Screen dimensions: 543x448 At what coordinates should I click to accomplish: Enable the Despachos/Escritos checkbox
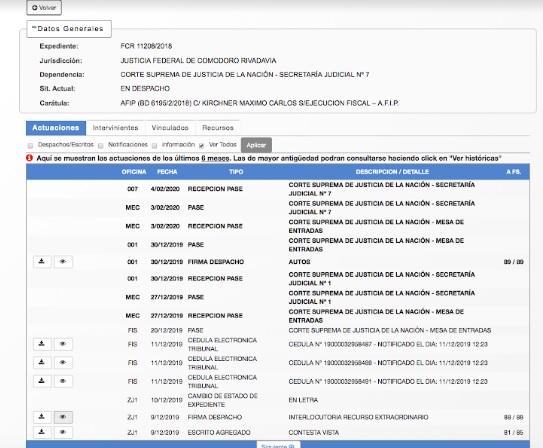tap(30, 145)
